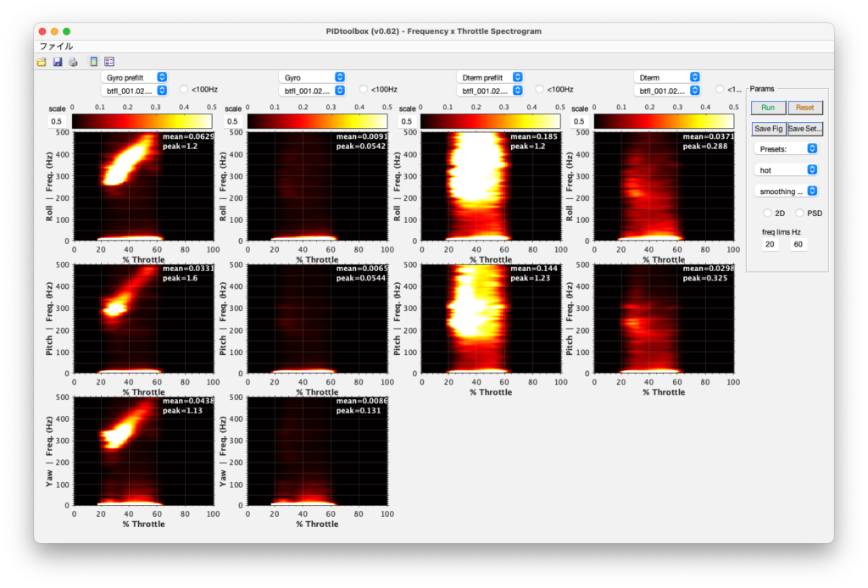Open the ファイル menu
The height and width of the screenshot is (588, 868).
click(56, 46)
